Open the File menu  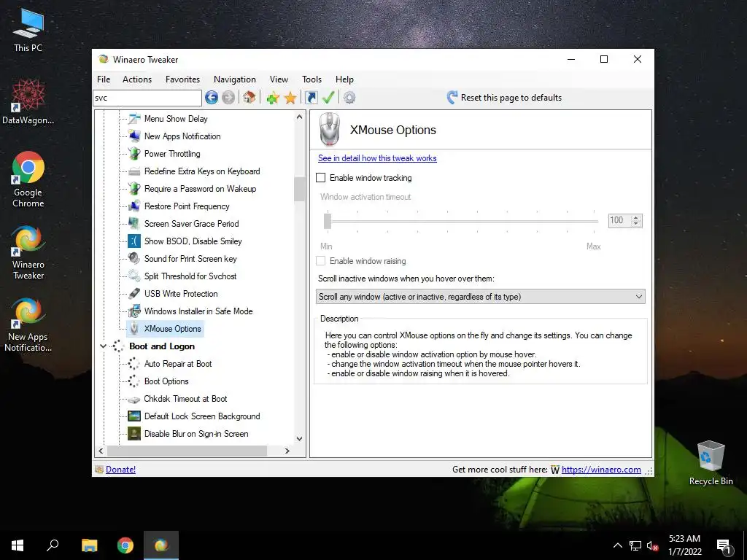coord(104,79)
